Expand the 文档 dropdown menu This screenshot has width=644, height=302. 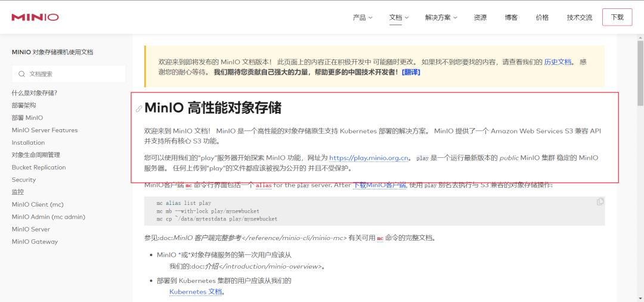click(x=399, y=18)
